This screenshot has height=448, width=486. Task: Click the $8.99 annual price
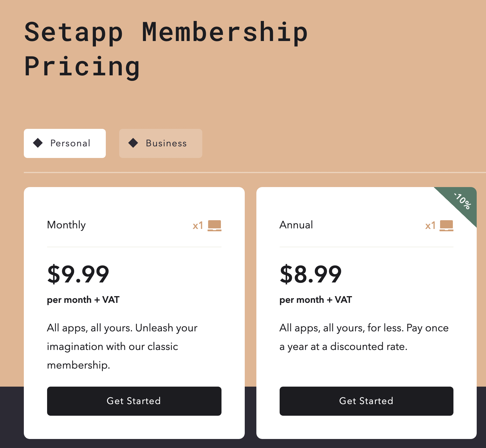tap(310, 274)
